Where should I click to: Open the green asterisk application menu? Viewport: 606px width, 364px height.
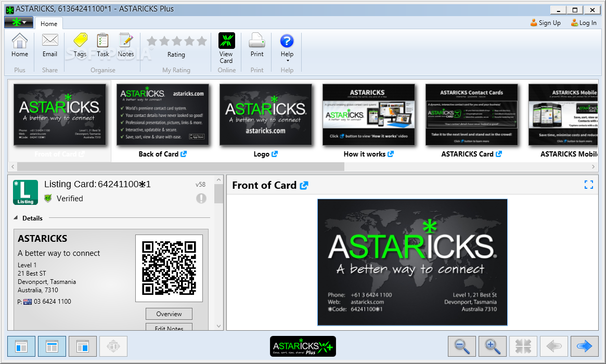(x=19, y=22)
